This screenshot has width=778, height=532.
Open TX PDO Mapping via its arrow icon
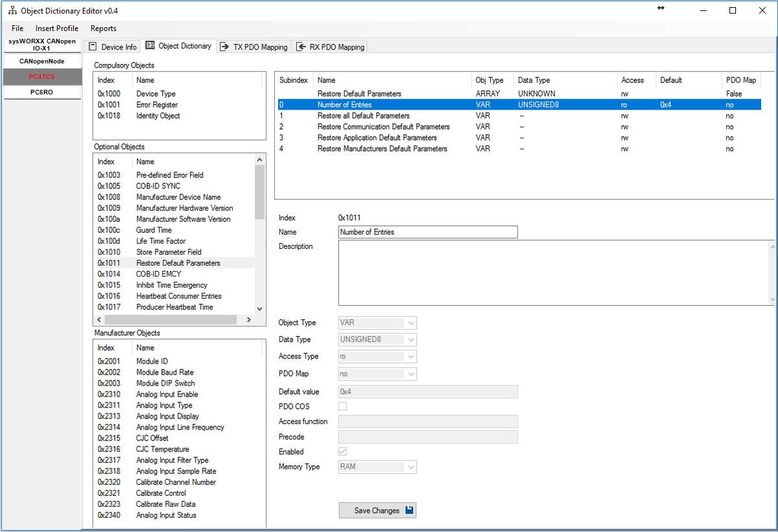pos(224,46)
